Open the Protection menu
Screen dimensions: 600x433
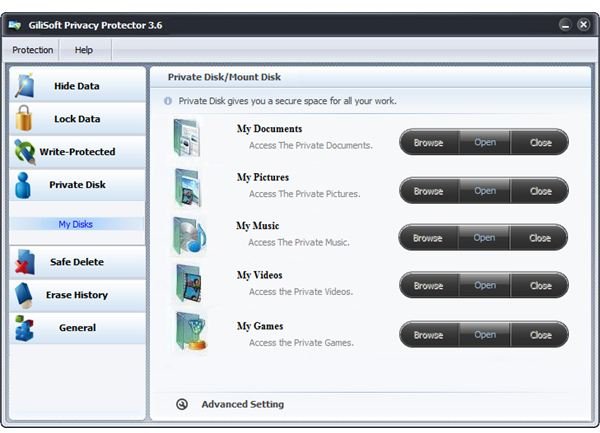pyautogui.click(x=33, y=50)
